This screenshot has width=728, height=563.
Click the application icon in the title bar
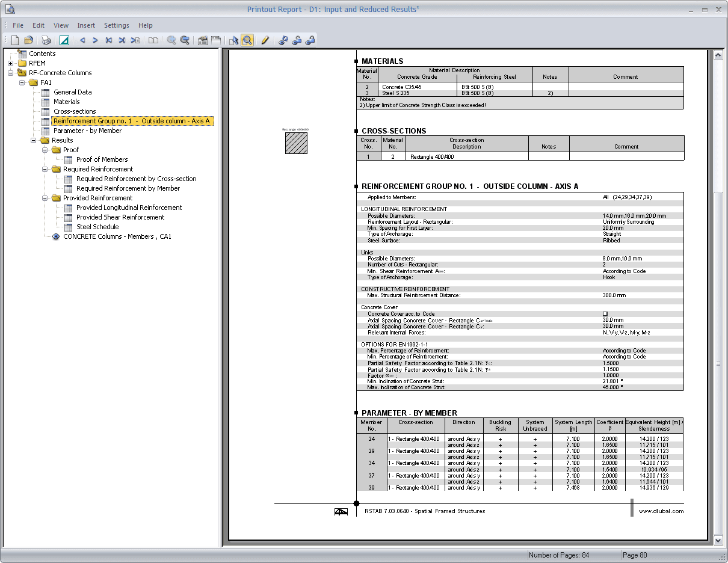tap(10, 9)
